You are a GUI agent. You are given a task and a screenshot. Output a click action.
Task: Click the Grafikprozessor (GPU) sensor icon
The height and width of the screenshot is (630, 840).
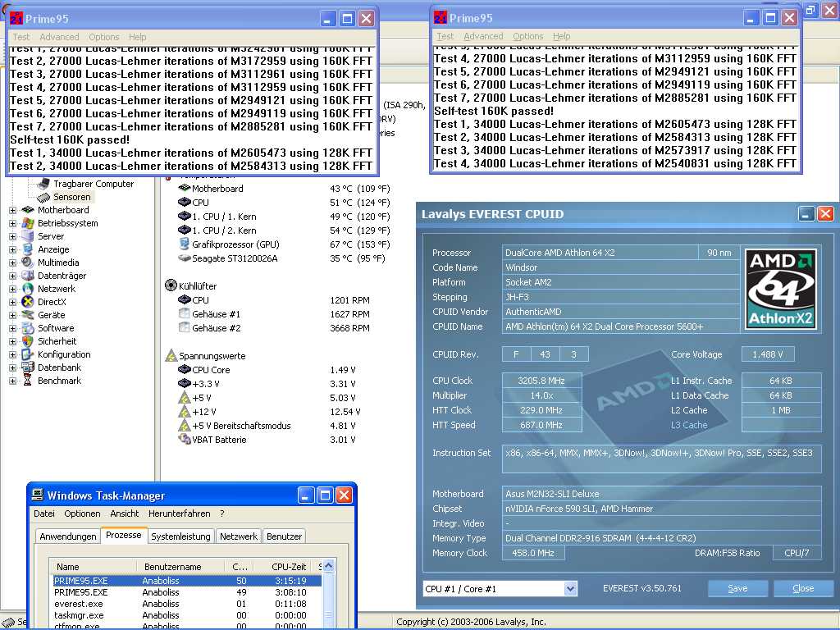pyautogui.click(x=185, y=244)
